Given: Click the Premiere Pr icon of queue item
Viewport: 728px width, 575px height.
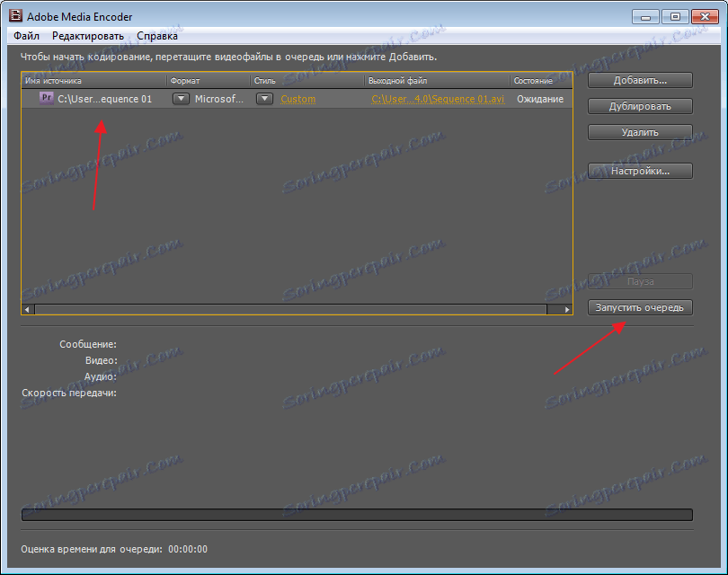Looking at the screenshot, I should (x=47, y=99).
